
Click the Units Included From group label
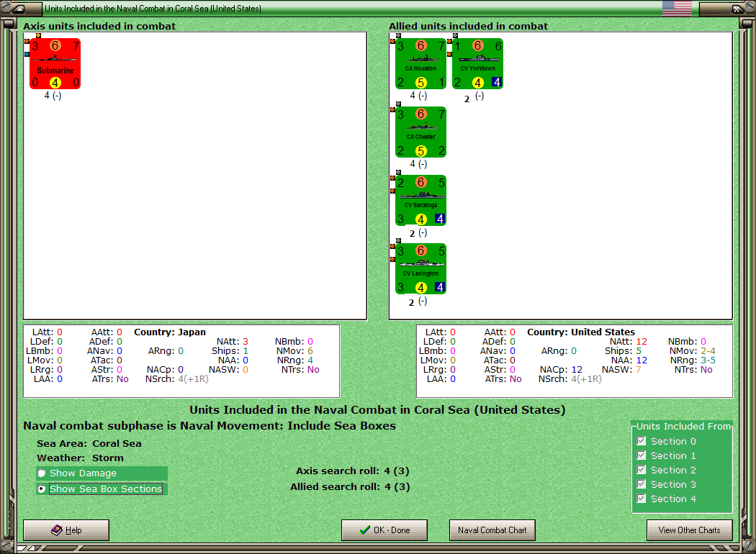tap(684, 427)
